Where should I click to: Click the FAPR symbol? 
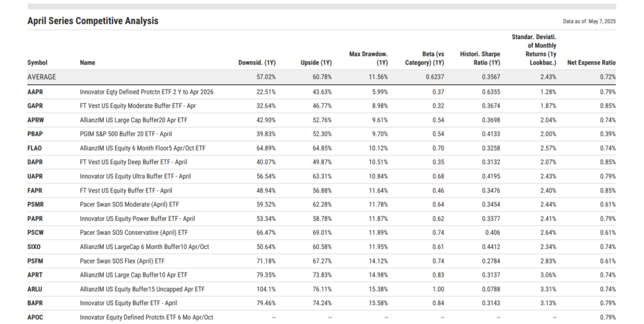click(x=35, y=191)
